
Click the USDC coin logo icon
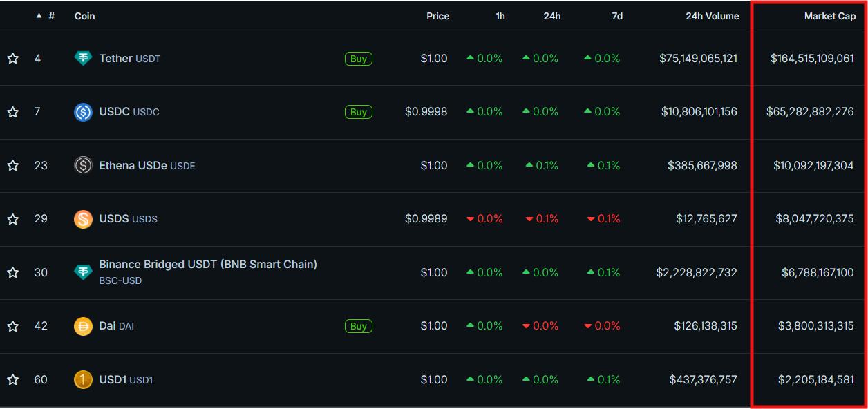point(83,112)
